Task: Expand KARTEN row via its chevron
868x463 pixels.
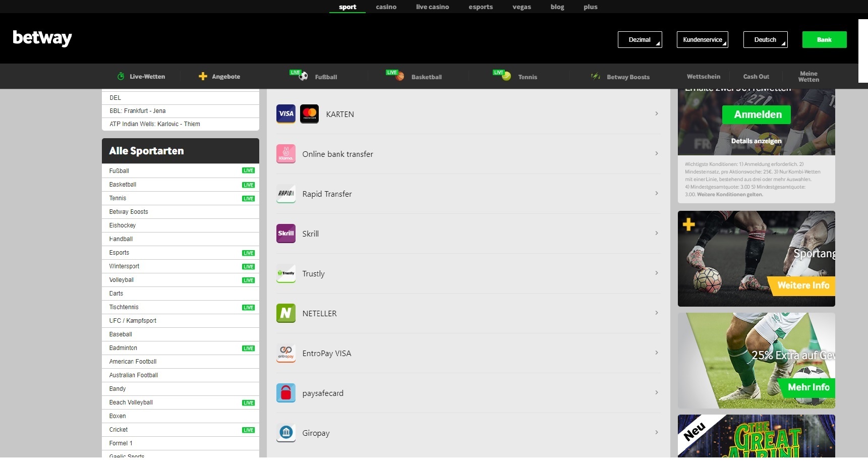Action: (x=656, y=113)
